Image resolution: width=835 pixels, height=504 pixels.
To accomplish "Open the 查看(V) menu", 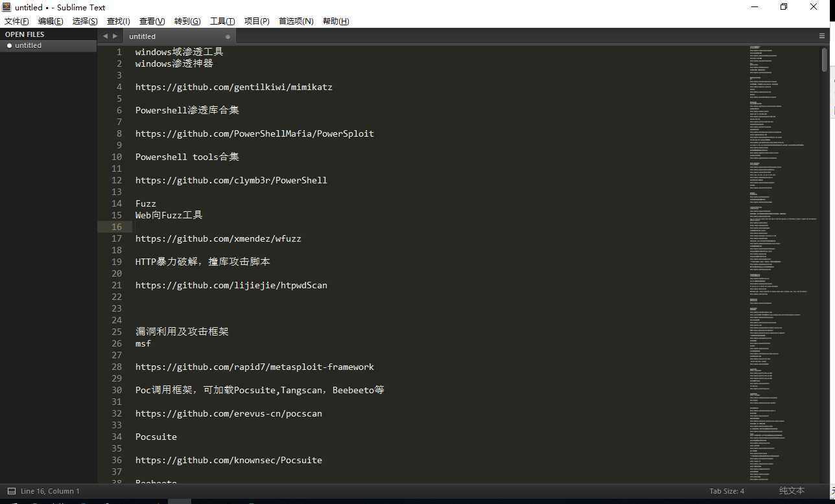I will pyautogui.click(x=152, y=21).
